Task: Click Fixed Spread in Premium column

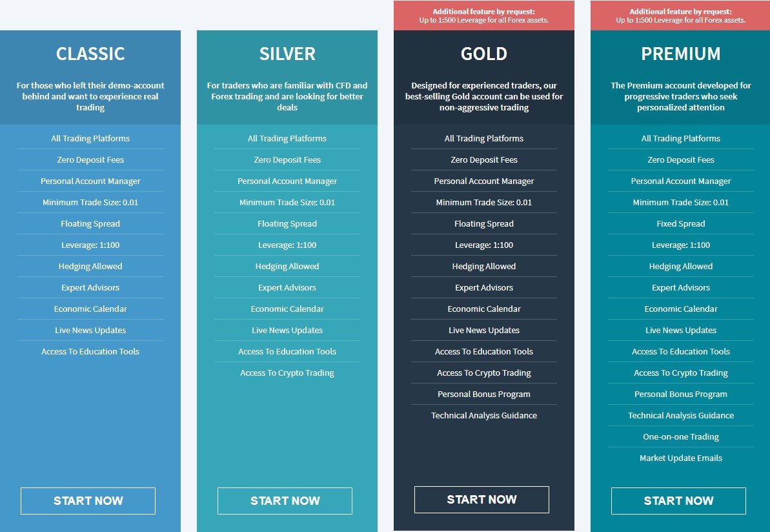Action: tap(681, 223)
